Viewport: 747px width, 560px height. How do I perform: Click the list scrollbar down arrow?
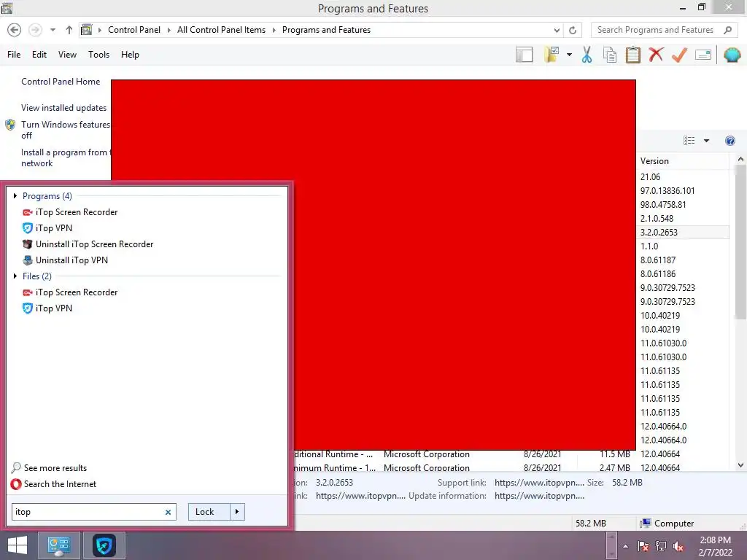click(740, 465)
